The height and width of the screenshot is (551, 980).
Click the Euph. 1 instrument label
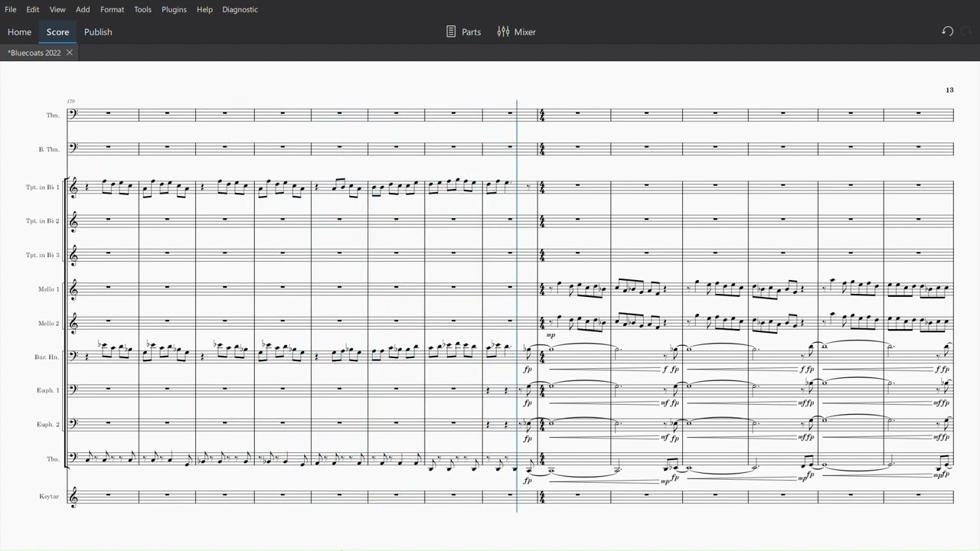[48, 390]
